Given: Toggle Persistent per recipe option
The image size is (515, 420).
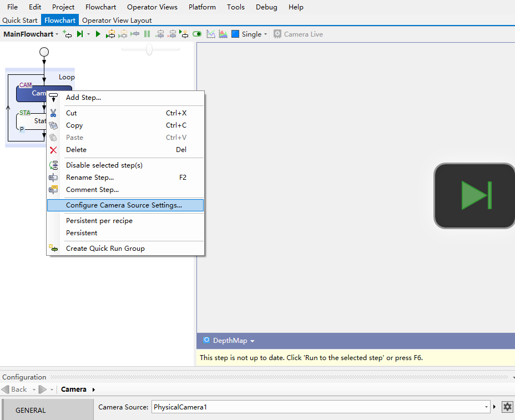Looking at the screenshot, I should point(99,221).
